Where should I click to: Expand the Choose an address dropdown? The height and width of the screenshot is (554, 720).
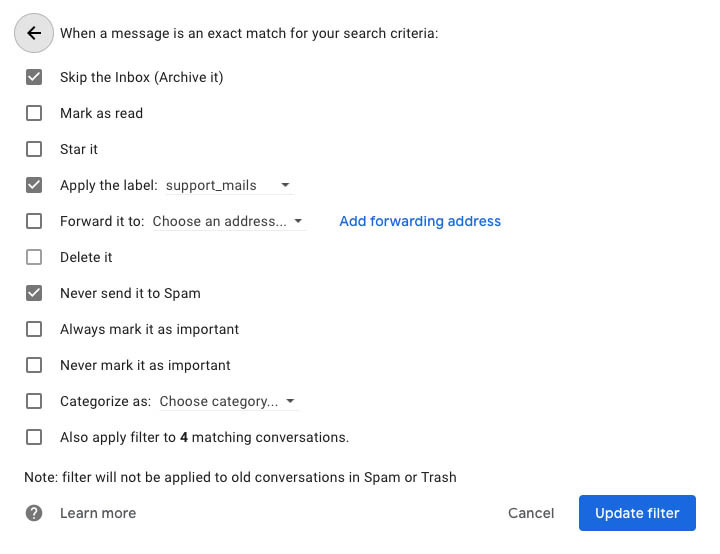click(228, 221)
